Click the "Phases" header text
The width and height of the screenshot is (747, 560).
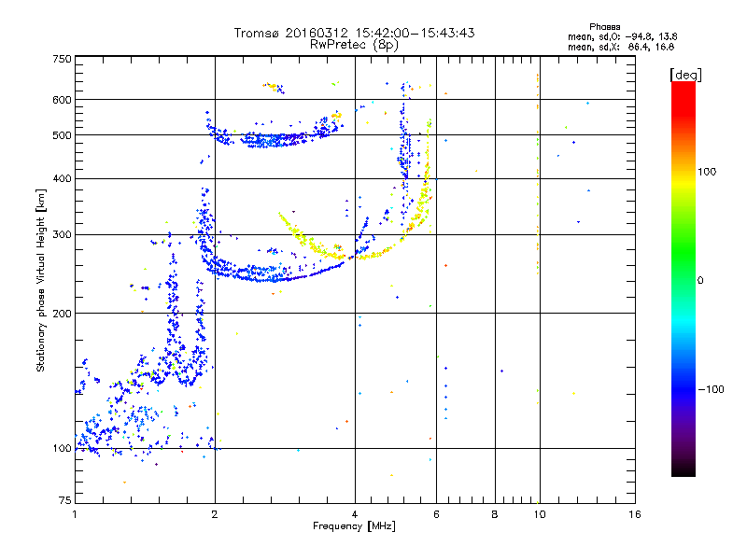pos(604,27)
